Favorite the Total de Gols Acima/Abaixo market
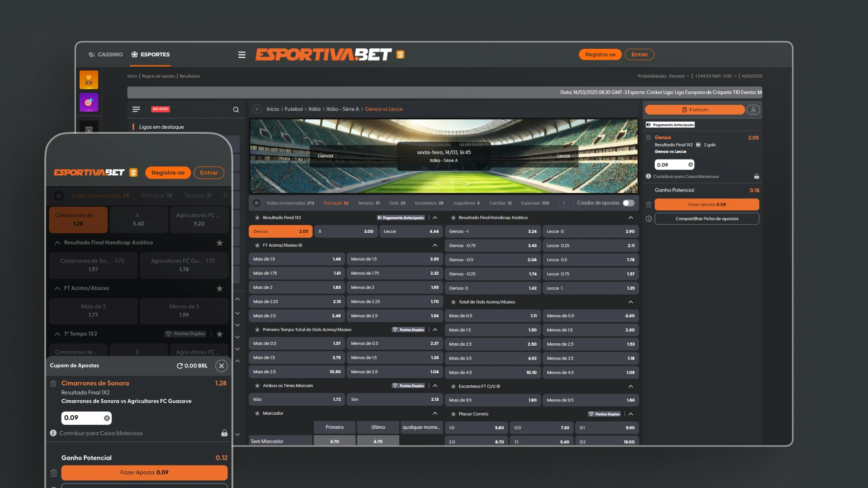 453,302
